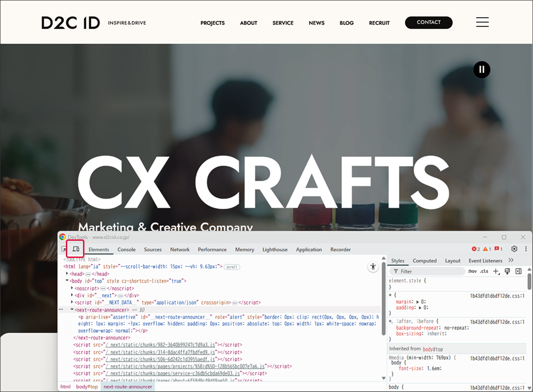Image resolution: width=533 pixels, height=392 pixels.
Task: Select the Layout subtab
Action: click(453, 261)
